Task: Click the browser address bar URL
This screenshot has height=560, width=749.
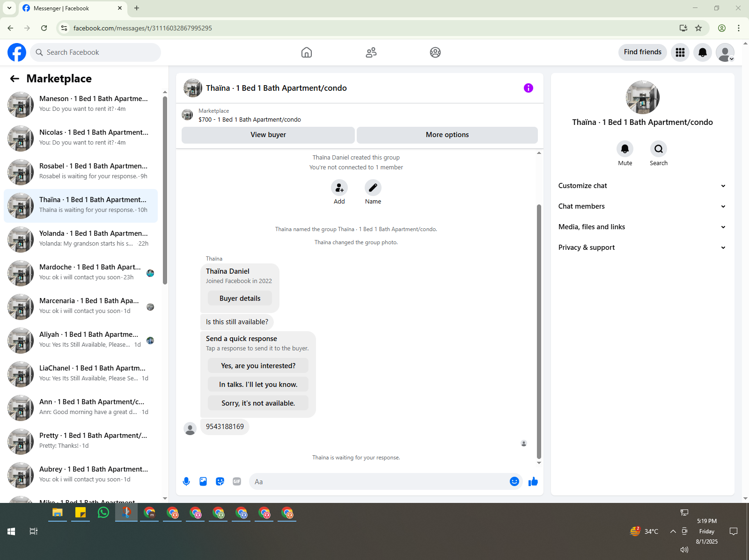Action: (x=143, y=28)
